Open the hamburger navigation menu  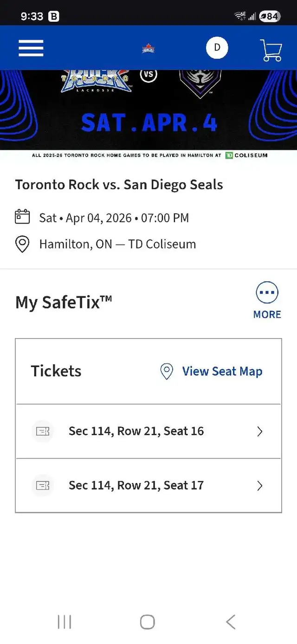pos(31,48)
